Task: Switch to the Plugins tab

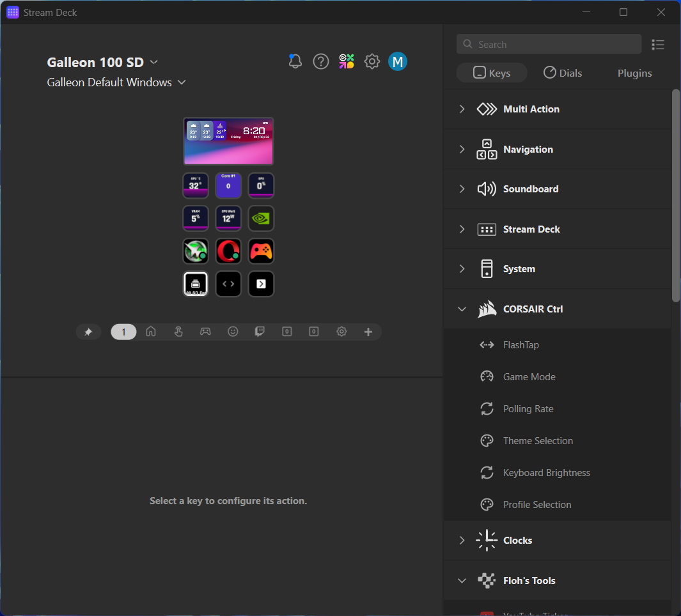Action: (634, 73)
